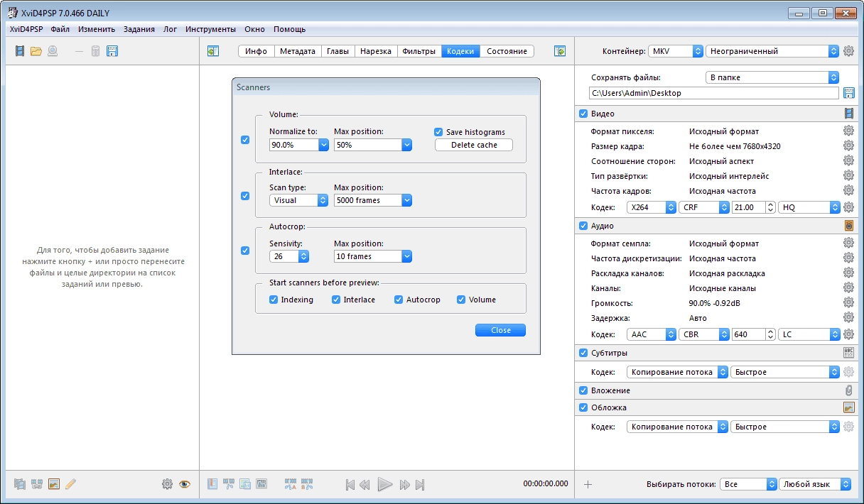Click the Delete cache button

coord(474,145)
